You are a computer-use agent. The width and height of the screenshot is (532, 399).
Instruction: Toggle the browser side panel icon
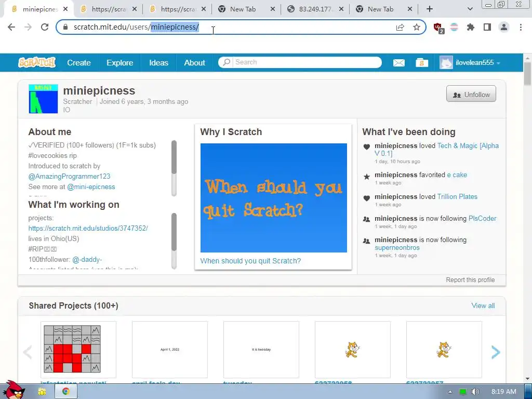[487, 27]
